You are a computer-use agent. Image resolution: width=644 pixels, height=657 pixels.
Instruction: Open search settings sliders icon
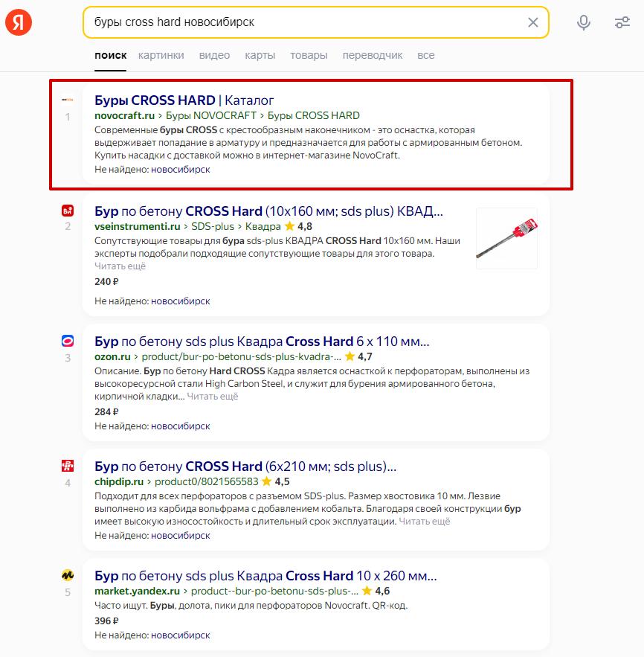click(622, 22)
